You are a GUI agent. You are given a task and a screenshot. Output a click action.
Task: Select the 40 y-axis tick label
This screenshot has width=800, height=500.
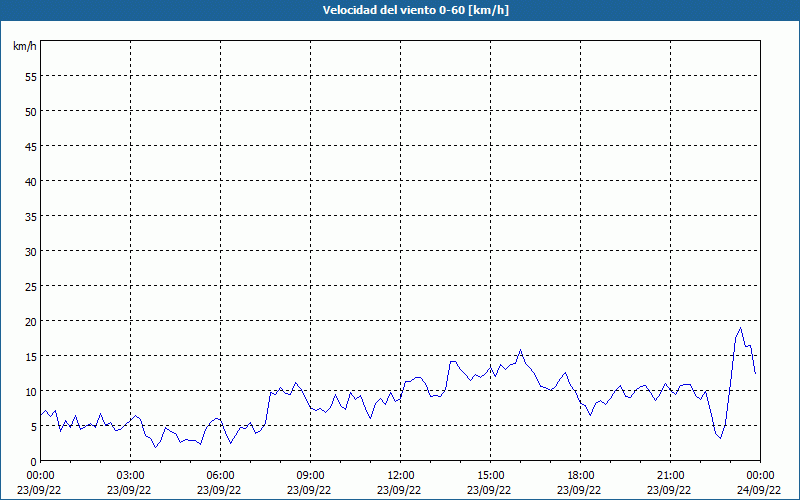pos(30,181)
